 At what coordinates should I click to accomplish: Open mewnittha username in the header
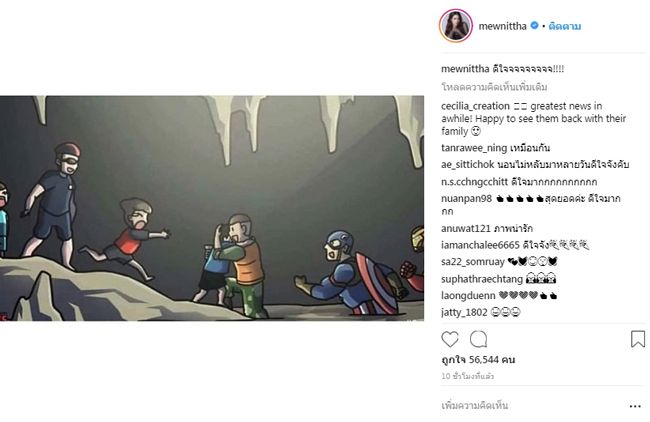[x=502, y=26]
